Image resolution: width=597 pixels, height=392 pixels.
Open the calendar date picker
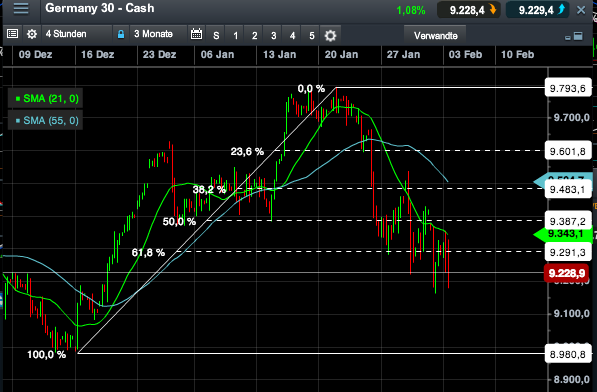(196, 34)
